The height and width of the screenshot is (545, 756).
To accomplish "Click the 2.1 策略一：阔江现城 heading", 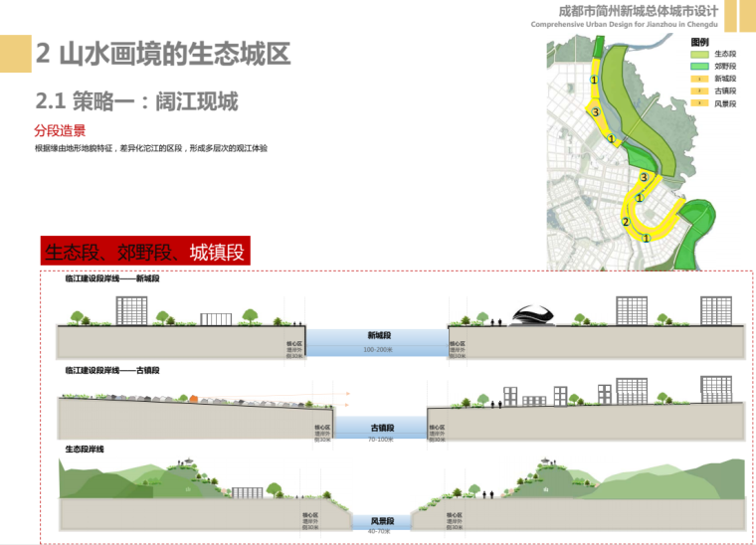I will click(x=136, y=100).
